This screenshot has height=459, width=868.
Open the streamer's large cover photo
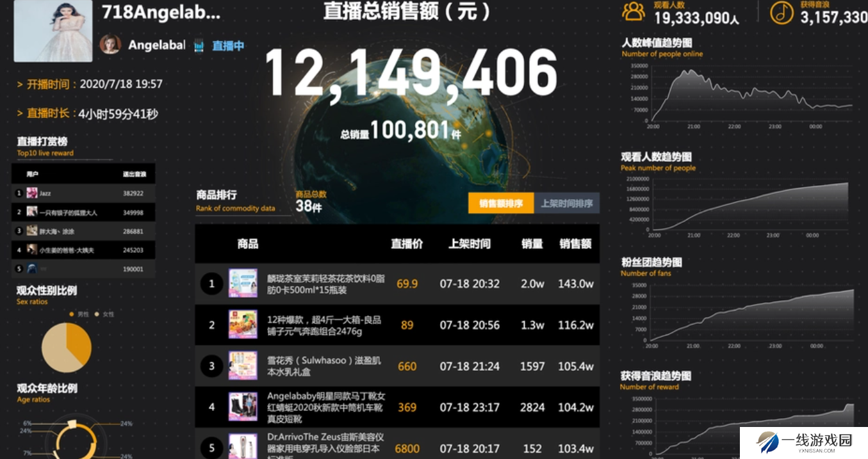coord(53,31)
